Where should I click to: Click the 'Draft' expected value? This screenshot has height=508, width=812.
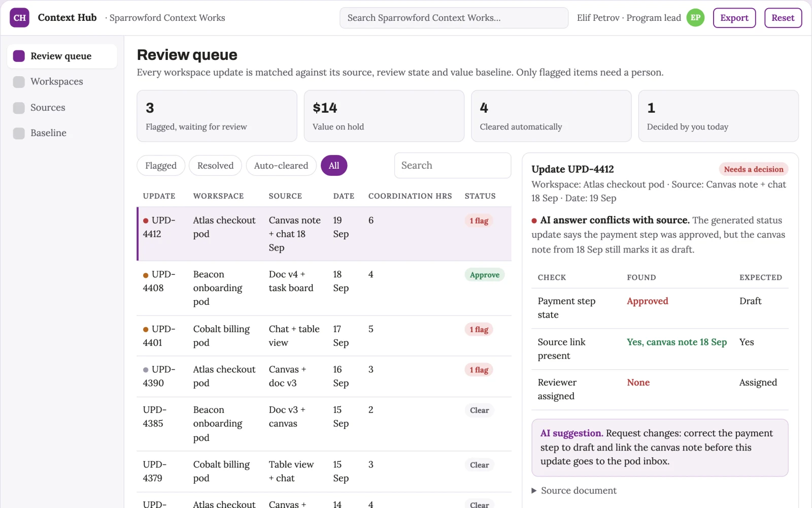point(750,301)
